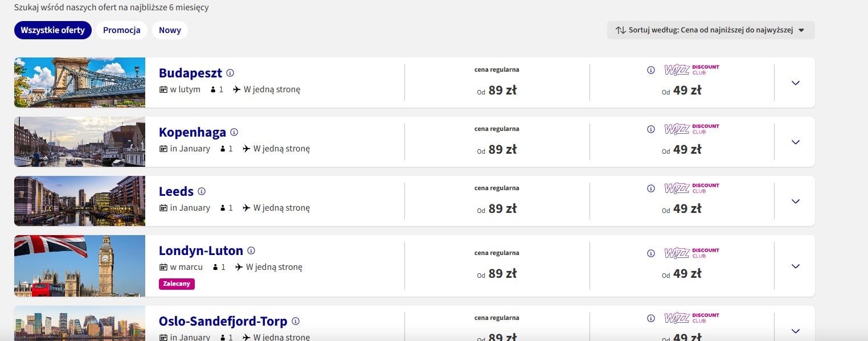
Task: Select the Wszystkie oferty filter tab
Action: [53, 30]
